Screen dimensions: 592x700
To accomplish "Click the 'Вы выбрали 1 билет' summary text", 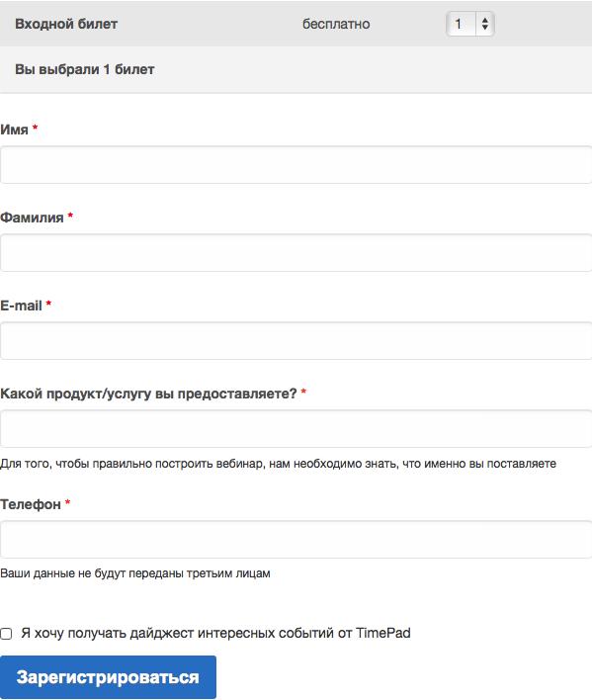I will click(x=85, y=69).
